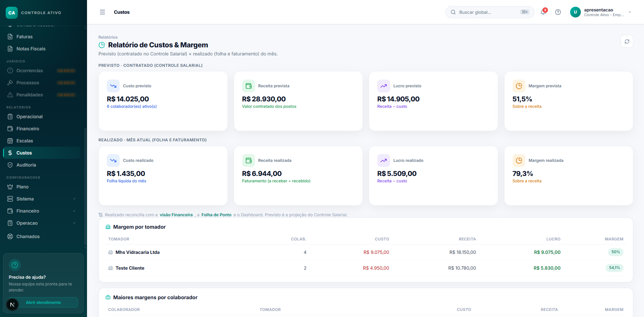
Task: Click the user avatar U
Action: point(575,12)
